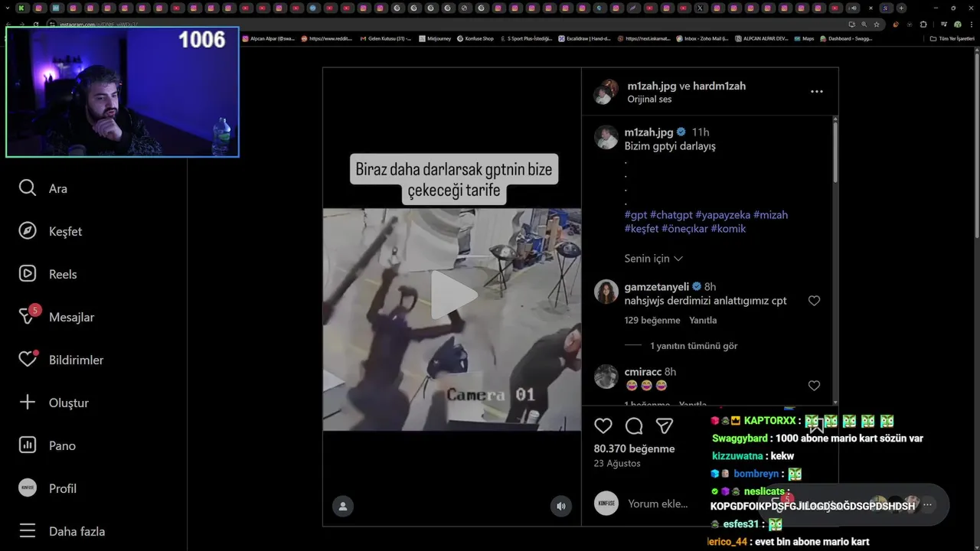Like gamzetanyeli's comment

tap(814, 301)
